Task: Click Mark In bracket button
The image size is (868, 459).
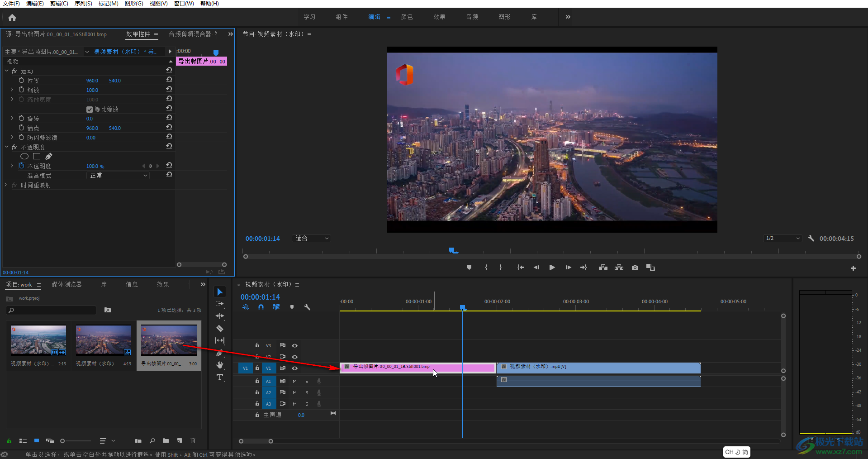Action: click(486, 268)
